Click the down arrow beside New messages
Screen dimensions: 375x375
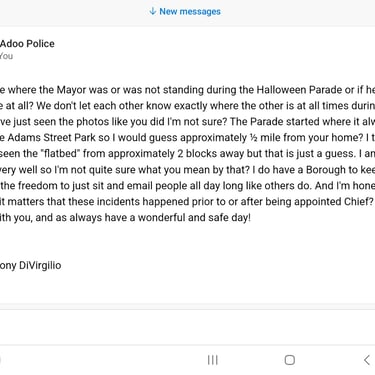pyautogui.click(x=153, y=11)
